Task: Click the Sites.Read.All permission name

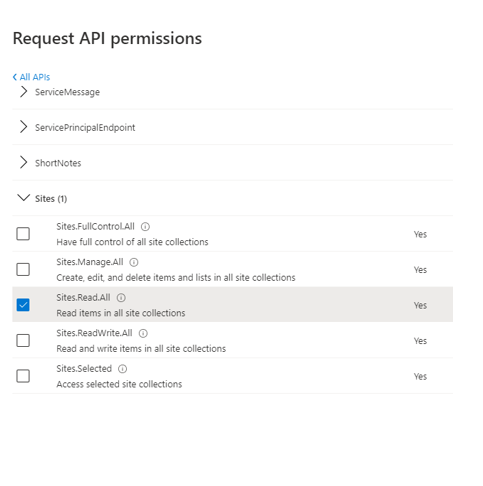Action: pyautogui.click(x=83, y=297)
